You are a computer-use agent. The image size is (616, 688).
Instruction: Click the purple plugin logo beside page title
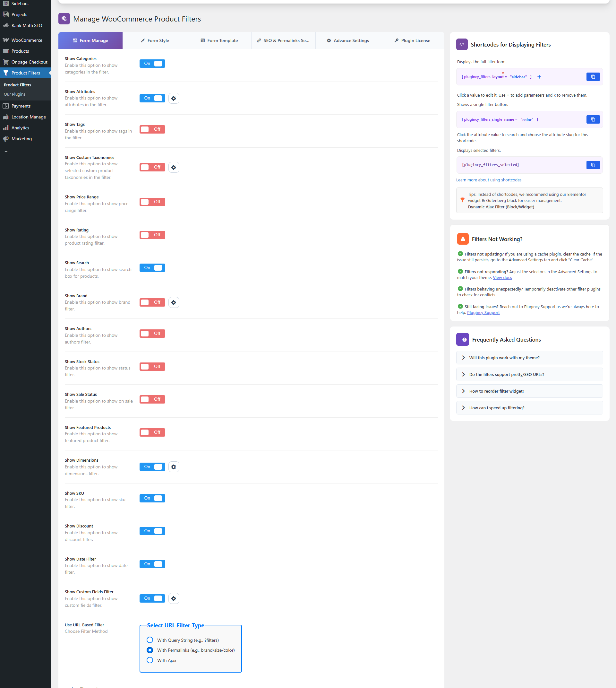pos(64,19)
